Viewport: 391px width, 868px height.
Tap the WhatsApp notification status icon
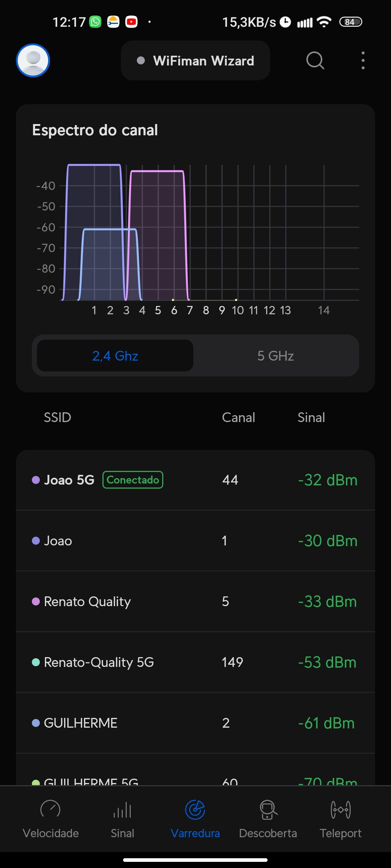click(x=96, y=22)
